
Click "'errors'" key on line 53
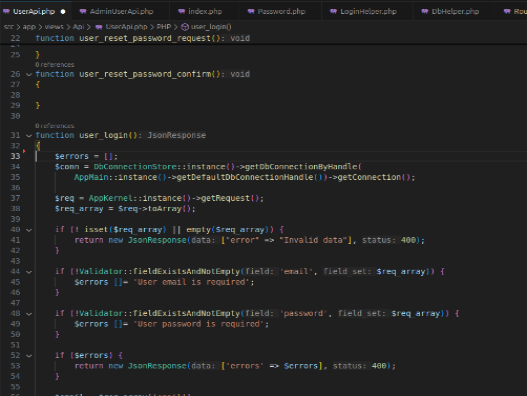click(x=243, y=366)
